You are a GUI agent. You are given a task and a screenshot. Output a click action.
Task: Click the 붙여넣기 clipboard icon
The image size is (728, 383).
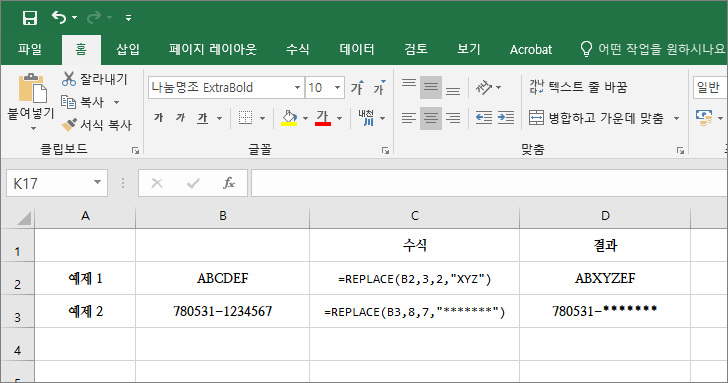(32, 88)
